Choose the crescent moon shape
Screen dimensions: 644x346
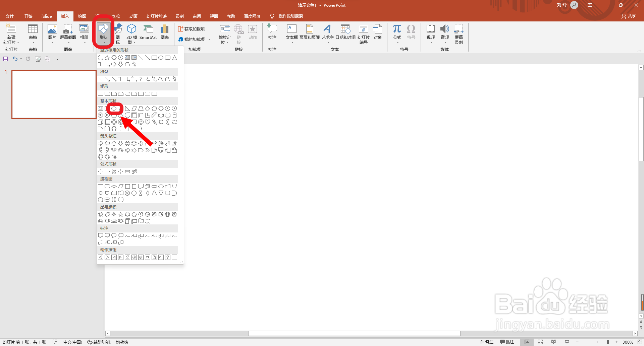point(168,122)
